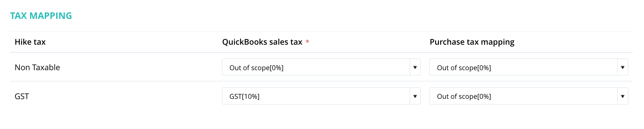Image resolution: width=644 pixels, height=129 pixels.
Task: Click the Non Taxable purchase tax dropdown arrow
Action: [x=622, y=67]
